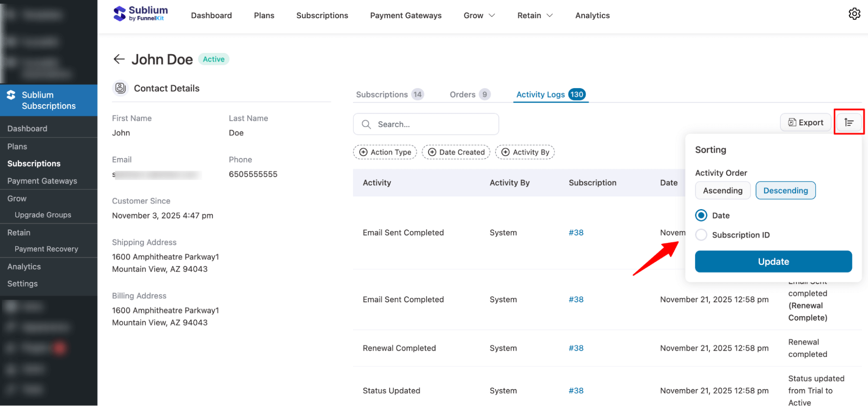
Task: Click the back arrow beside John Doe
Action: (119, 59)
